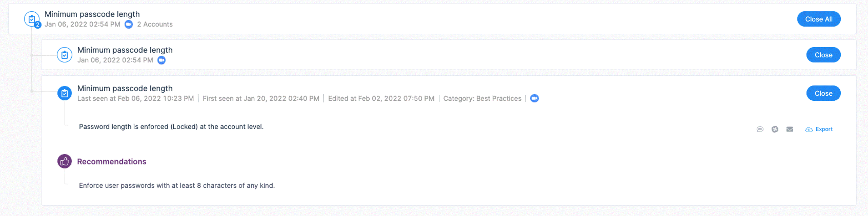This screenshot has height=216, width=868.
Task: Share via the email envelope icon
Action: click(x=790, y=129)
